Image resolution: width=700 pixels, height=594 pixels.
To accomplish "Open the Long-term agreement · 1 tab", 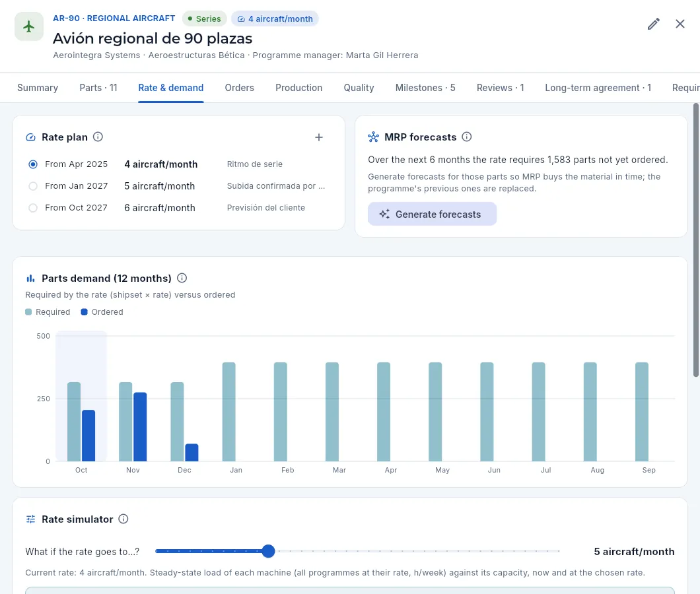I will [598, 88].
